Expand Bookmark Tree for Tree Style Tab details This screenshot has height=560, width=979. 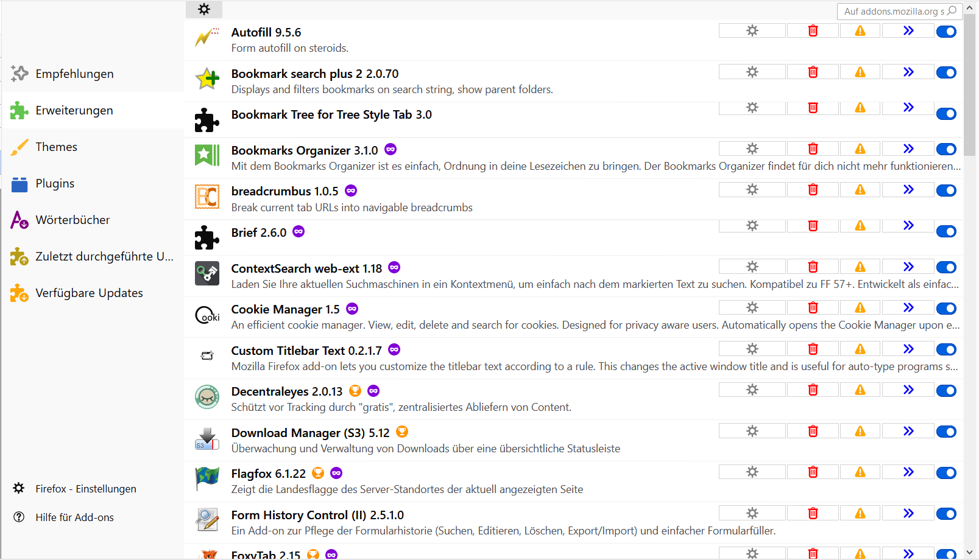908,108
